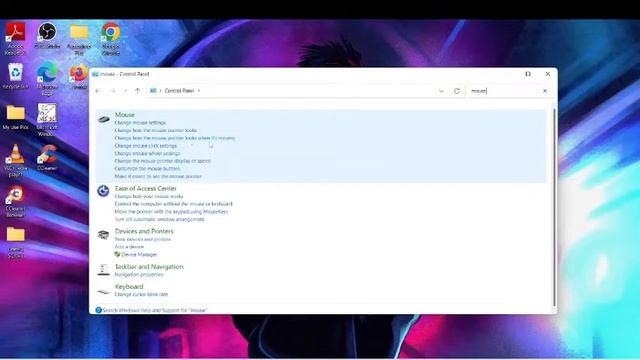Viewport: 640px width, 360px height.
Task: Refresh the Control Panel results
Action: pos(457,91)
